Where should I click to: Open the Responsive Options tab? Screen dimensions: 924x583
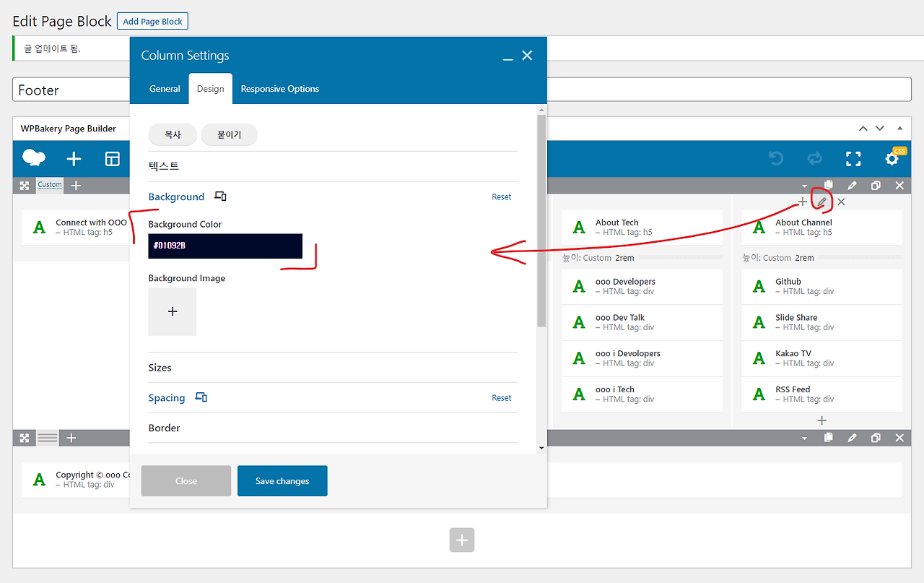280,89
